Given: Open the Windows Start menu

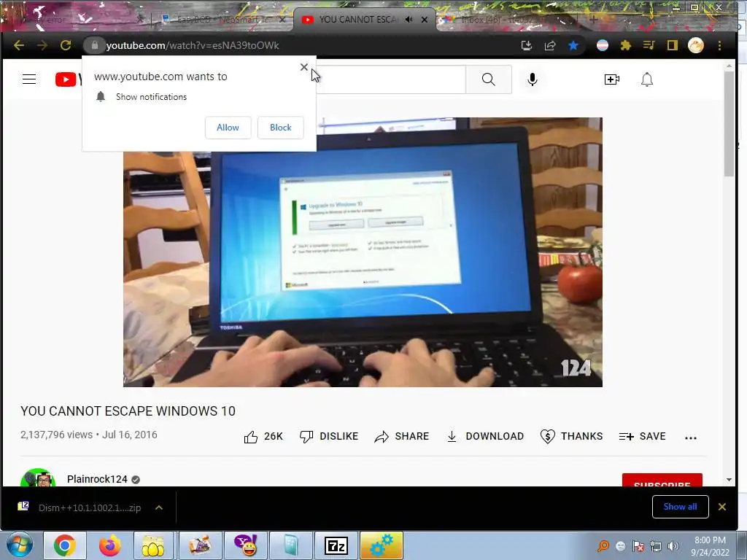Looking at the screenshot, I should tap(20, 545).
